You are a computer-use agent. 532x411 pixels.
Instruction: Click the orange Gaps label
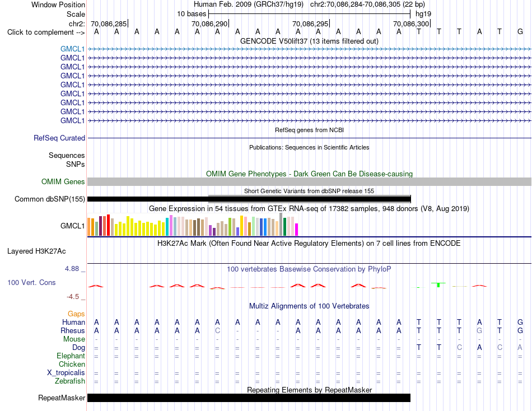(x=76, y=314)
